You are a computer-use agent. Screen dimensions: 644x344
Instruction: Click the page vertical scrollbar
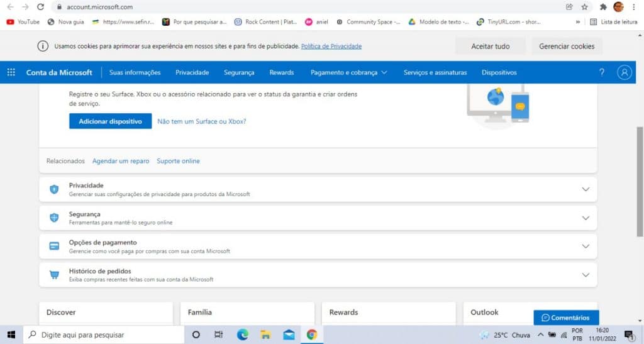pos(640,182)
